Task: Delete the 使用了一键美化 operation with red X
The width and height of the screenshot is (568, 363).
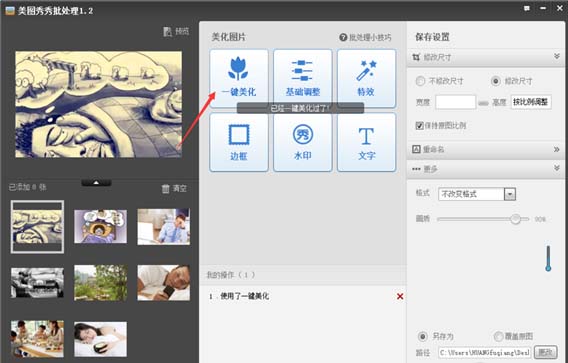Action: point(400,296)
